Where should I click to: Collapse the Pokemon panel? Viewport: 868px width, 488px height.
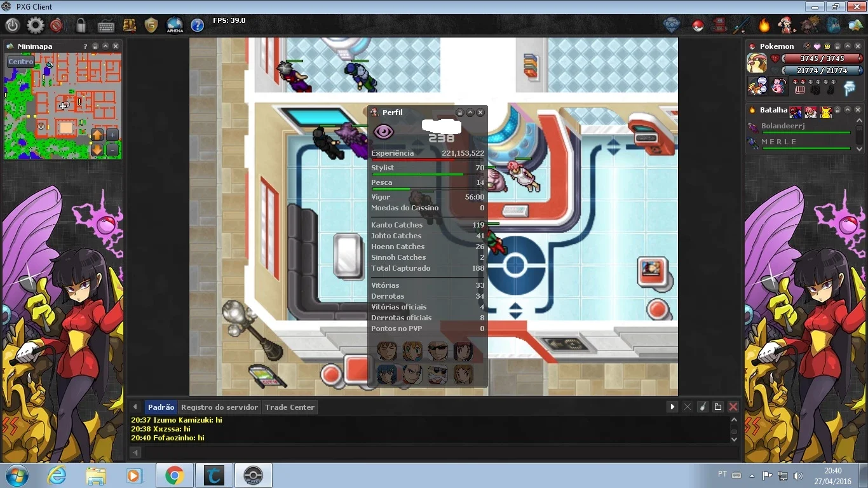tap(848, 46)
